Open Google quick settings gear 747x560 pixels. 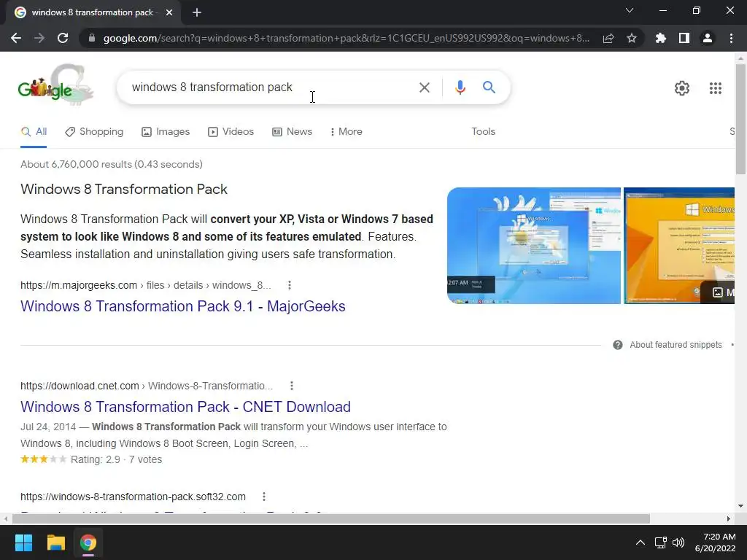[682, 88]
